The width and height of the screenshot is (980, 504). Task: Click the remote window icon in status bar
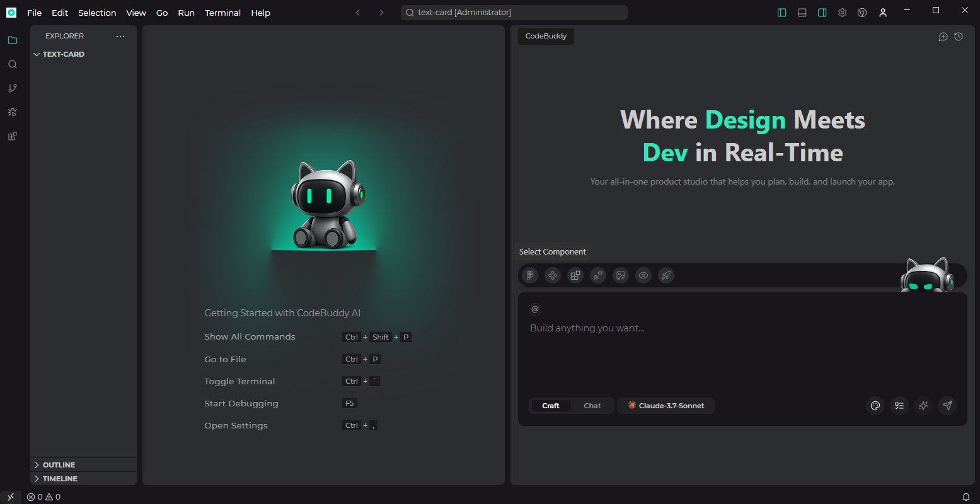(x=11, y=497)
